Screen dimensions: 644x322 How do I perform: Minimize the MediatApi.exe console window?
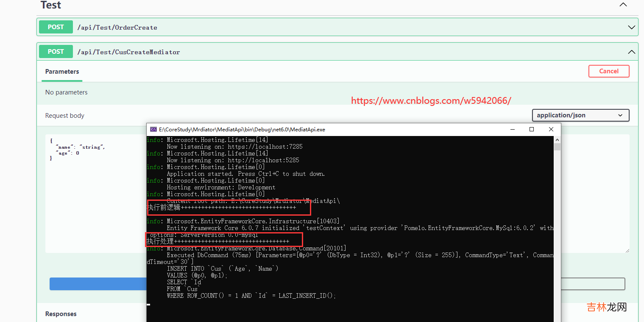pos(512,129)
